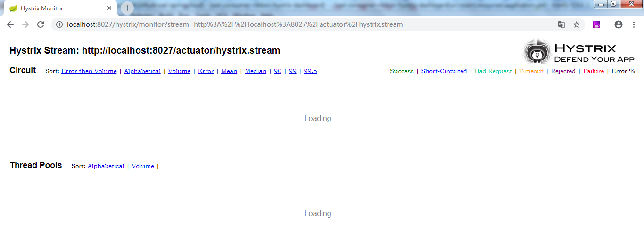Restore down the Chrome window
Image resolution: width=644 pixels, height=250 pixels.
(x=613, y=4)
